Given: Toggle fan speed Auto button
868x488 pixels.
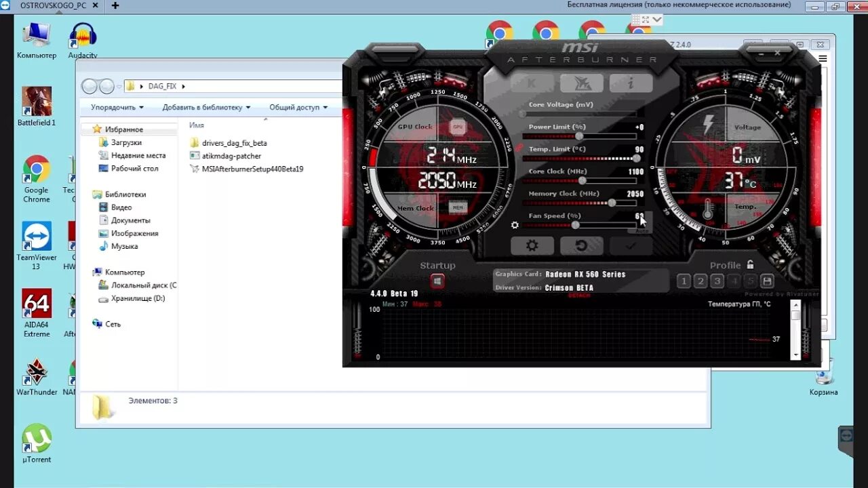Looking at the screenshot, I should [x=642, y=230].
